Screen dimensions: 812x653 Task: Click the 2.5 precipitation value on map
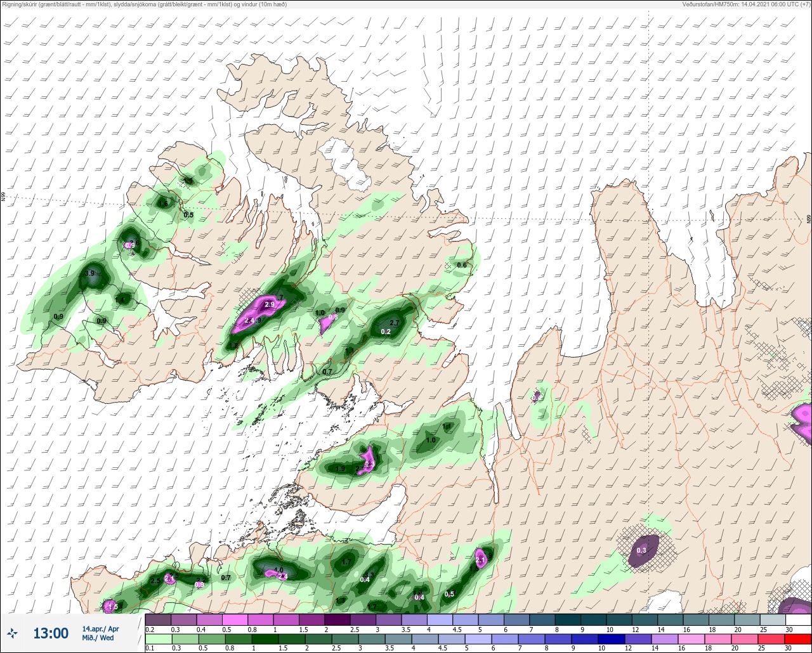[155, 581]
